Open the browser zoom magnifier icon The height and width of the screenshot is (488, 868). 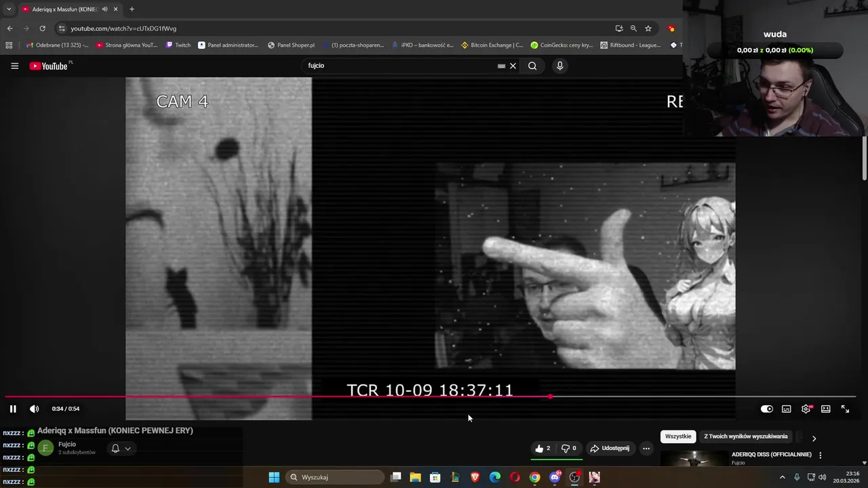[x=633, y=28]
